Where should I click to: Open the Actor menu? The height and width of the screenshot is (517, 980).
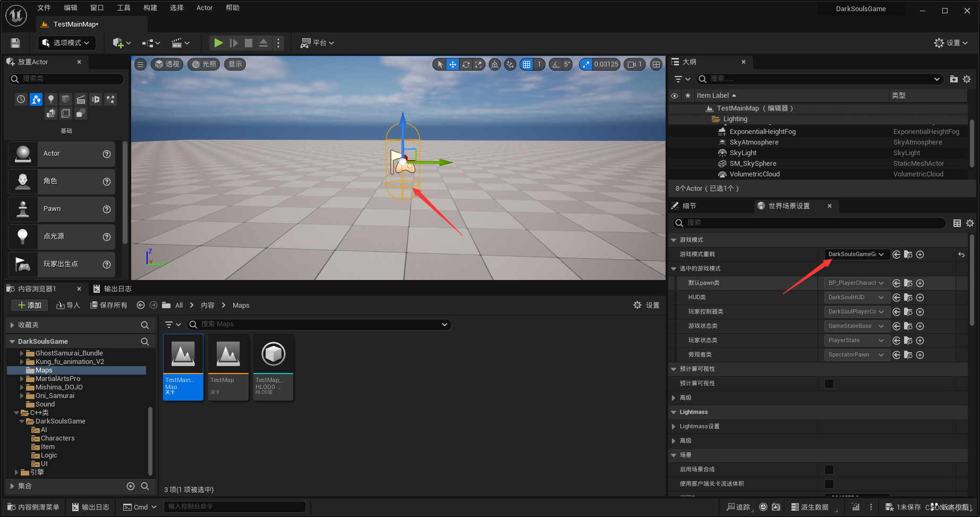pyautogui.click(x=204, y=8)
